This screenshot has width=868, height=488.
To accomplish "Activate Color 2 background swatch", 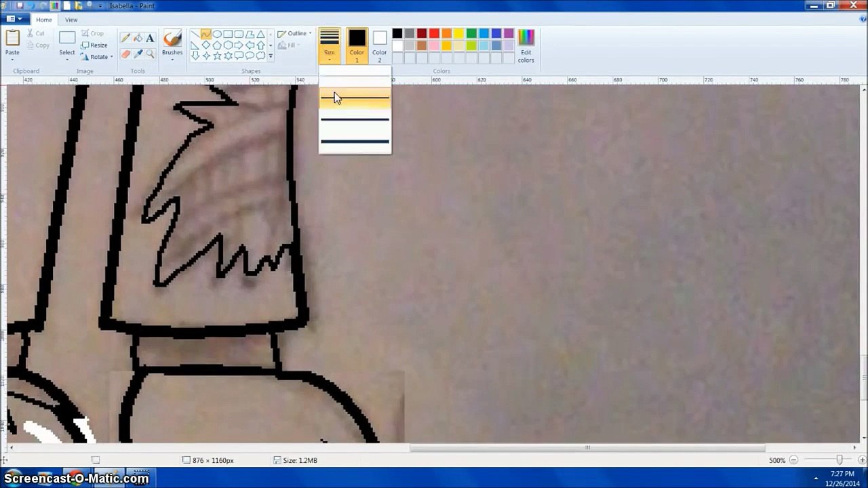I will click(x=379, y=46).
